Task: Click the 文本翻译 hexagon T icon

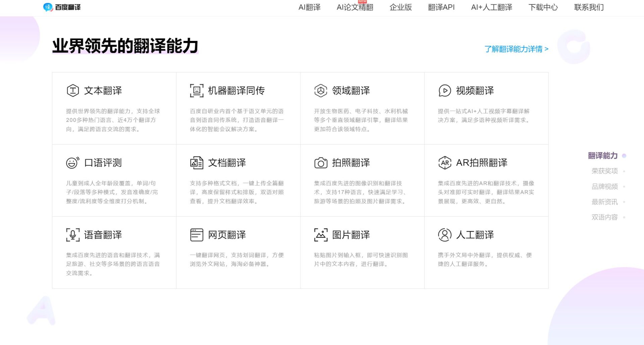Action: coord(73,91)
